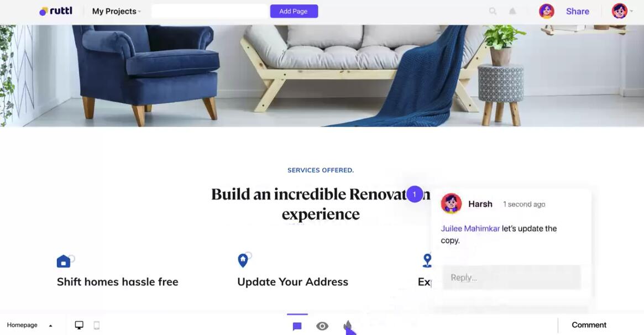Open the notifications bell
644x335 pixels.
point(512,12)
